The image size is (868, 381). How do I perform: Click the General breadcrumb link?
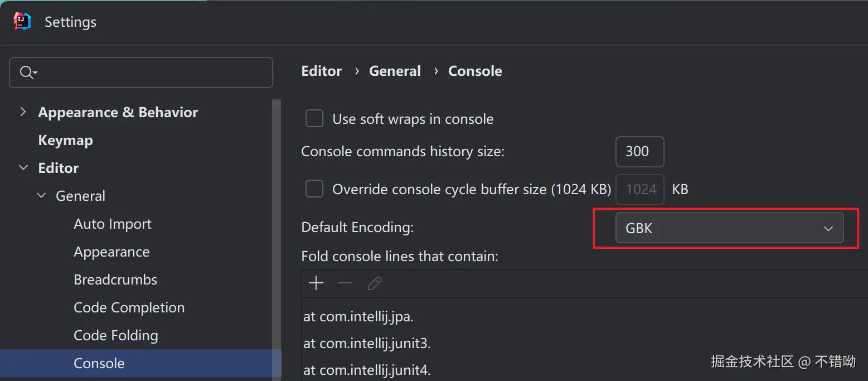(395, 71)
